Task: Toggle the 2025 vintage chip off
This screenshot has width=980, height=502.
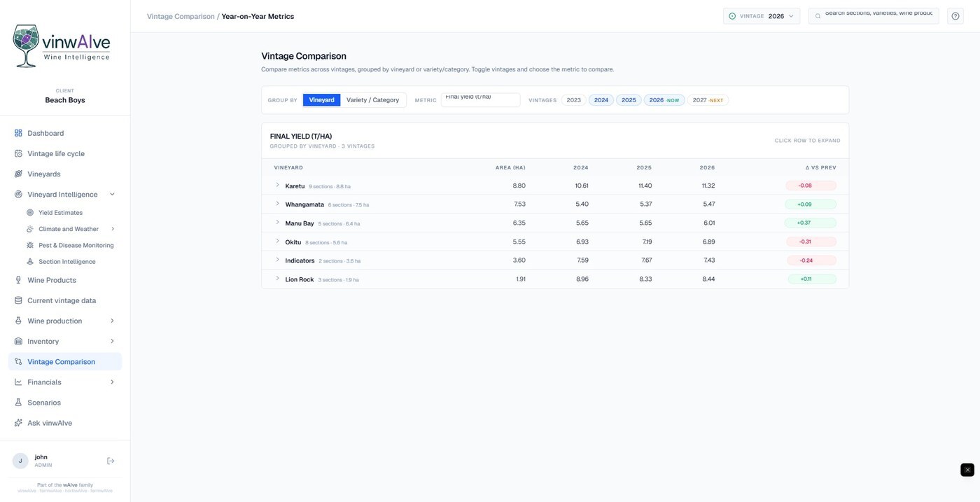Action: 629,100
